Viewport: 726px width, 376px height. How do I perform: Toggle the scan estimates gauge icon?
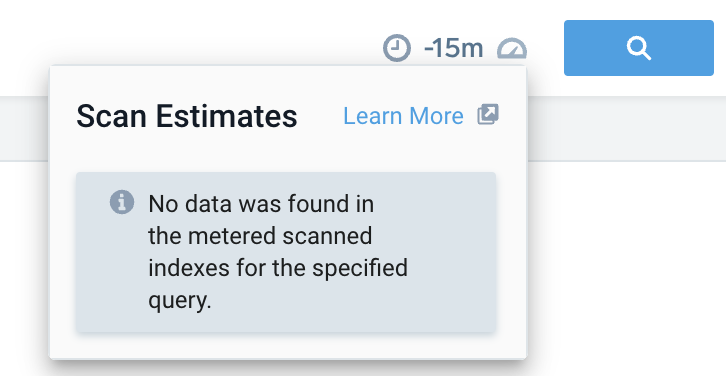click(x=512, y=48)
